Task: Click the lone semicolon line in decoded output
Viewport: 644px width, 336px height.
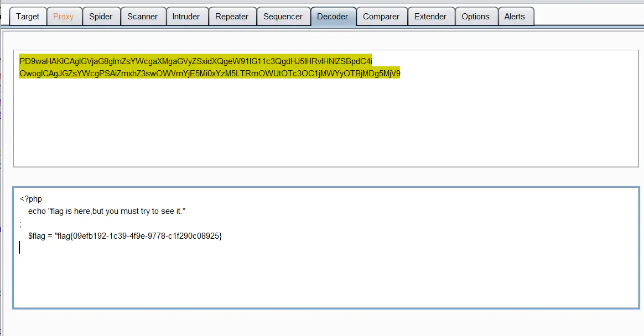Action: [21, 224]
